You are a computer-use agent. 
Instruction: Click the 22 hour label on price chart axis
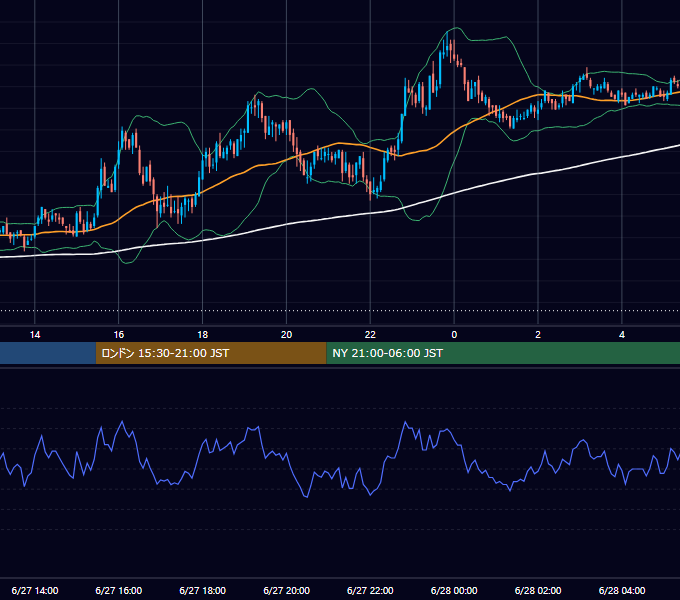[x=370, y=335]
